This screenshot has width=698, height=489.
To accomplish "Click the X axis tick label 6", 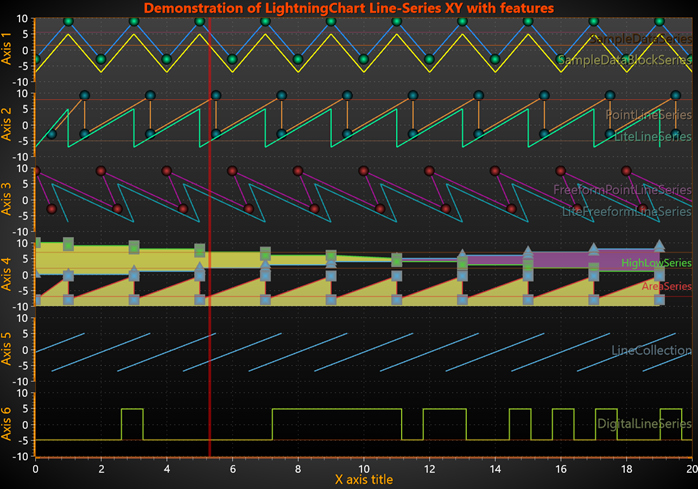I will [232, 469].
